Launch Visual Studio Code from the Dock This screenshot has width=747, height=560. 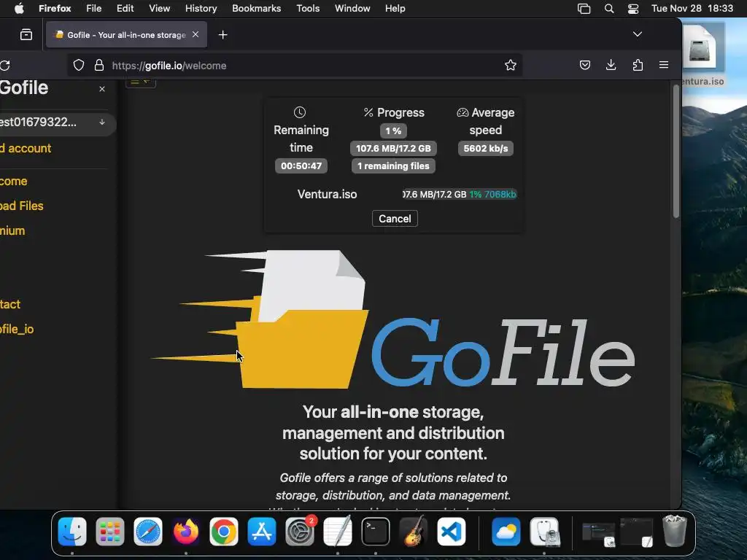point(451,532)
